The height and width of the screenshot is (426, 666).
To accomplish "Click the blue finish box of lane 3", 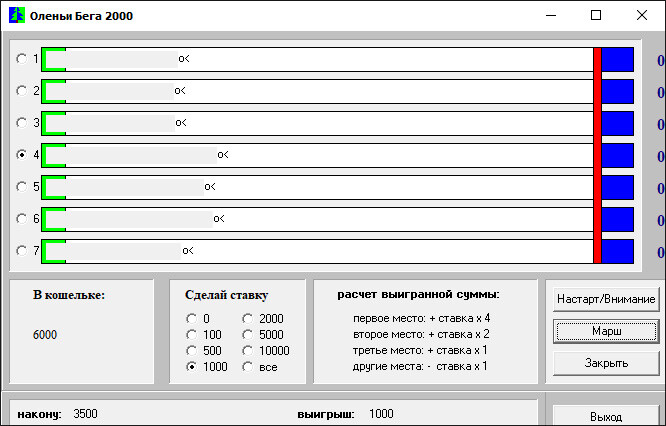I will point(618,124).
